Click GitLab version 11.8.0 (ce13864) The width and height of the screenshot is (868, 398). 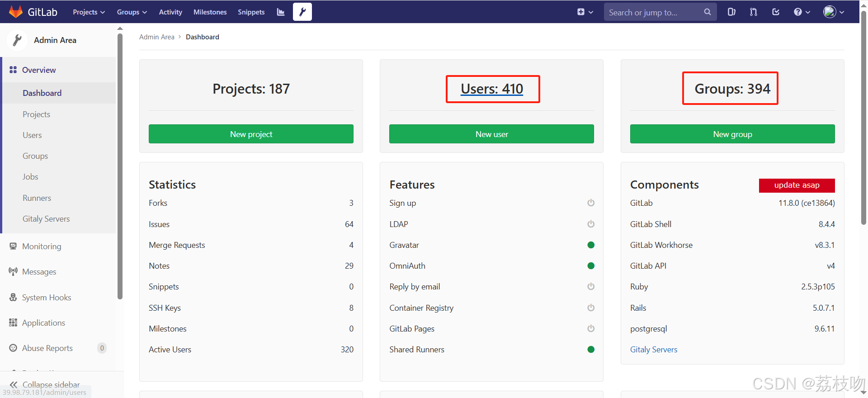pos(807,203)
